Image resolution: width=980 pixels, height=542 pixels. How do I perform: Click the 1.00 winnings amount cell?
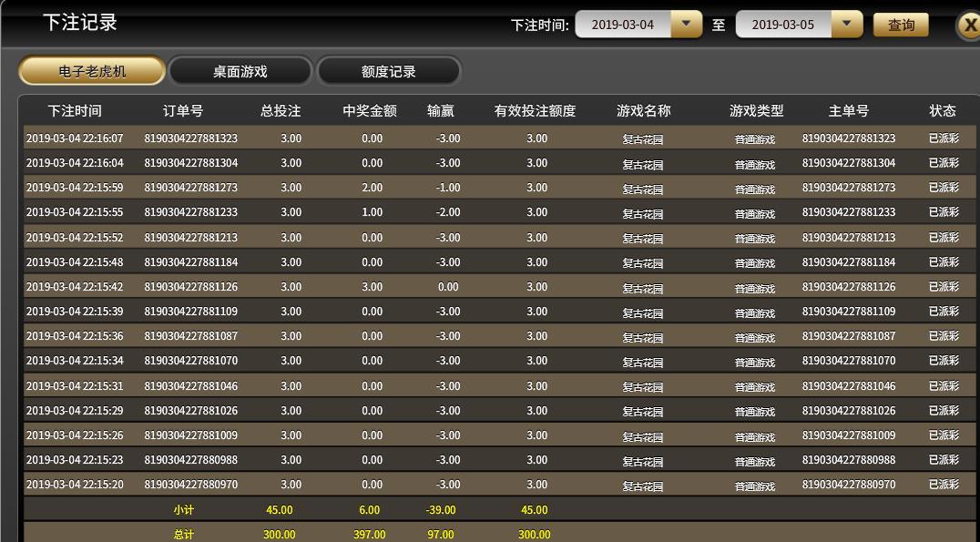point(372,212)
